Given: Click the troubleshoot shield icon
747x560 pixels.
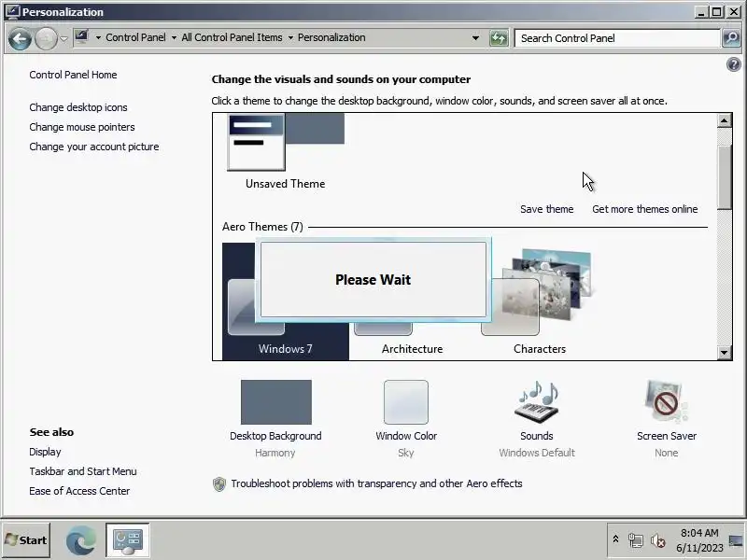Looking at the screenshot, I should coord(219,484).
